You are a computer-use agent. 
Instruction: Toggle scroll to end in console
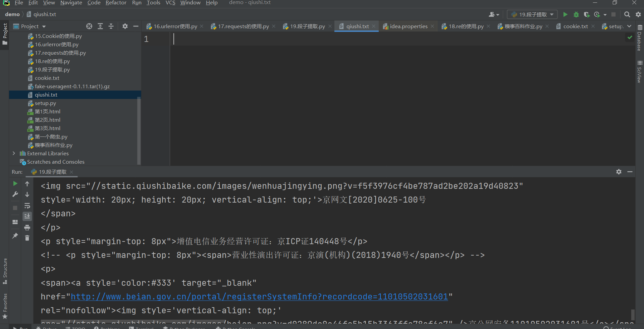click(x=27, y=216)
